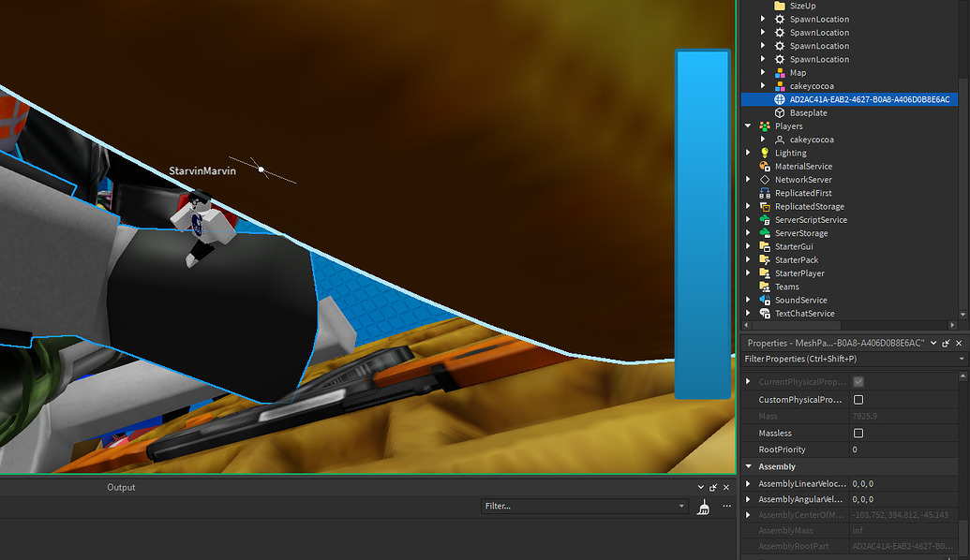Click the dock button on the Output panel

(712, 487)
